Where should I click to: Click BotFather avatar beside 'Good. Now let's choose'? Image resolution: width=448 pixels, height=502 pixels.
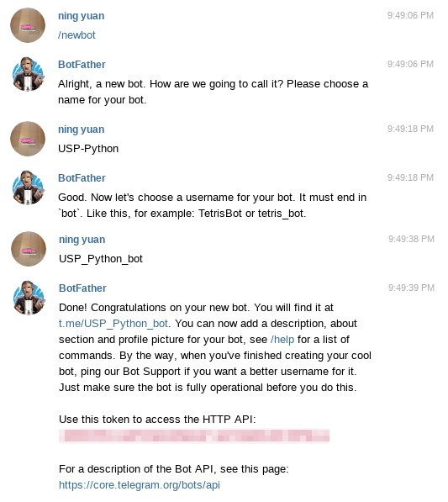pyautogui.click(x=28, y=188)
